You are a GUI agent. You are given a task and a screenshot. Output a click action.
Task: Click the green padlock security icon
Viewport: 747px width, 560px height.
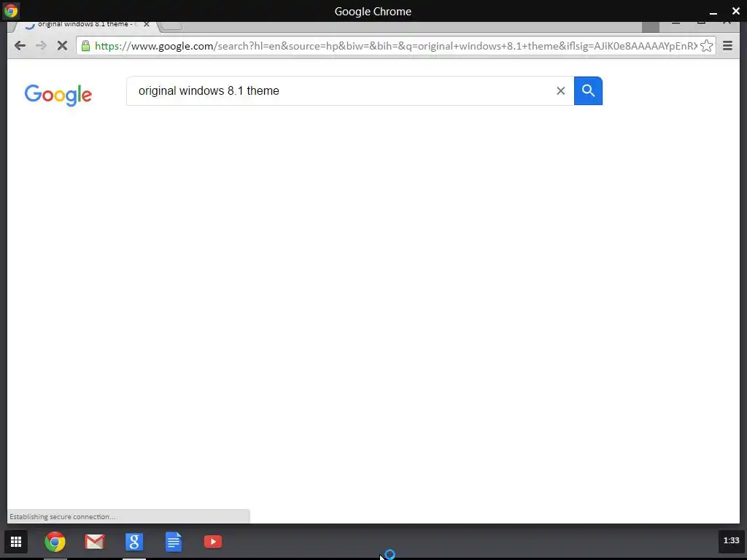[x=85, y=46]
